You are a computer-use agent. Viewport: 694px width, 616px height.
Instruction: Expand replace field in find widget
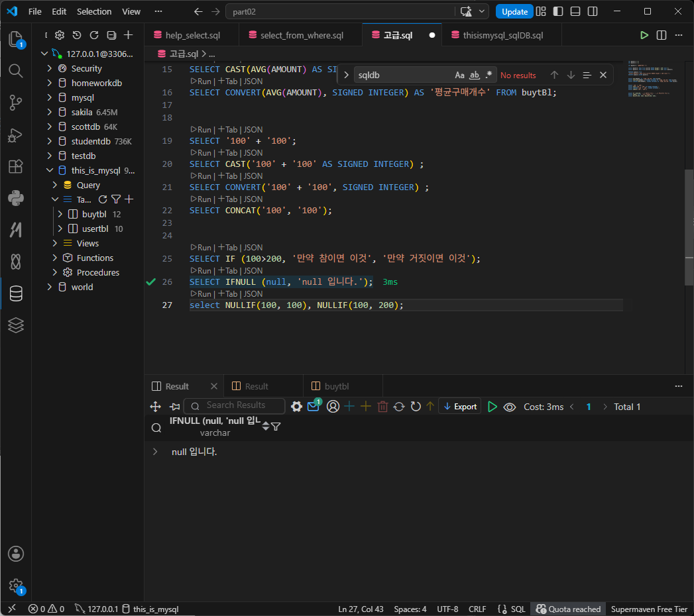coord(346,75)
